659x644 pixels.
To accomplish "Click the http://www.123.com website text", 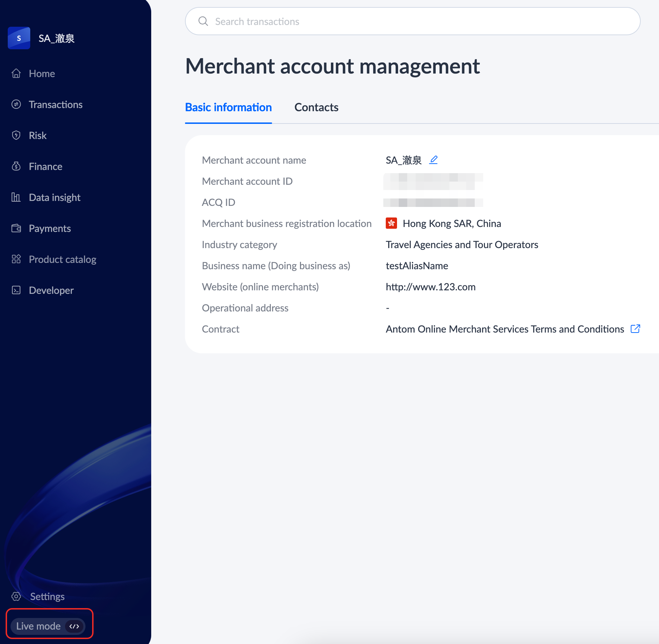I will 430,287.
